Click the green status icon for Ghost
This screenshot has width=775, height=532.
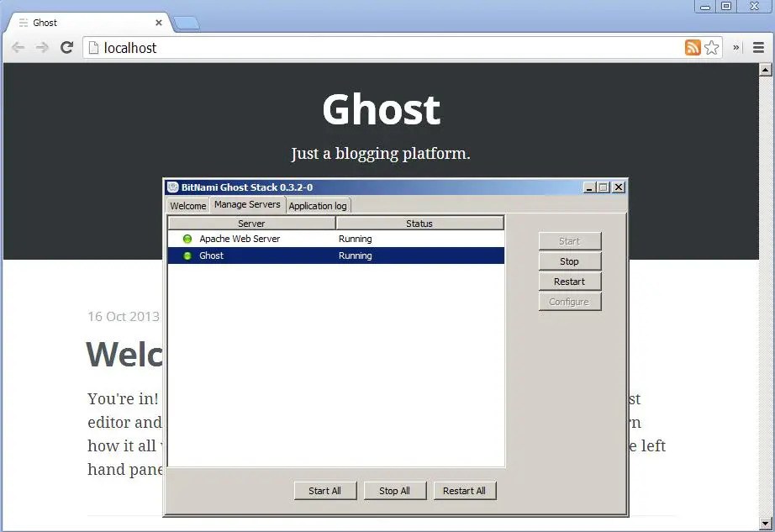(187, 255)
